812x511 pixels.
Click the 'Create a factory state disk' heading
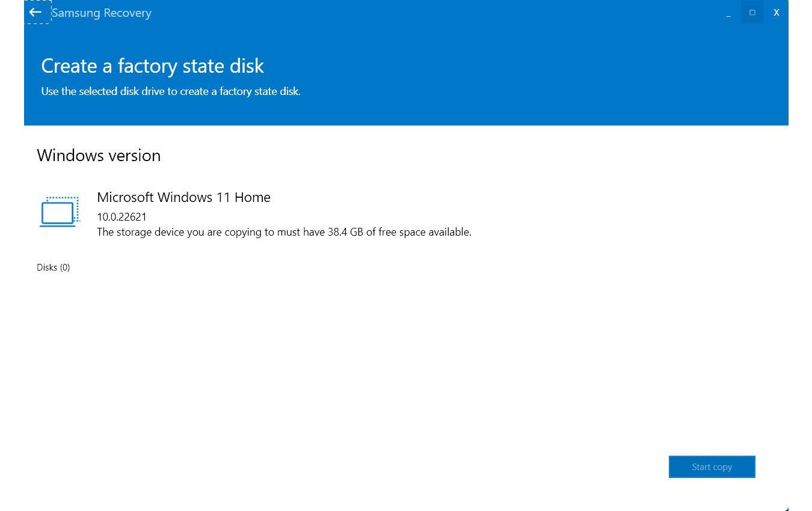coord(152,66)
